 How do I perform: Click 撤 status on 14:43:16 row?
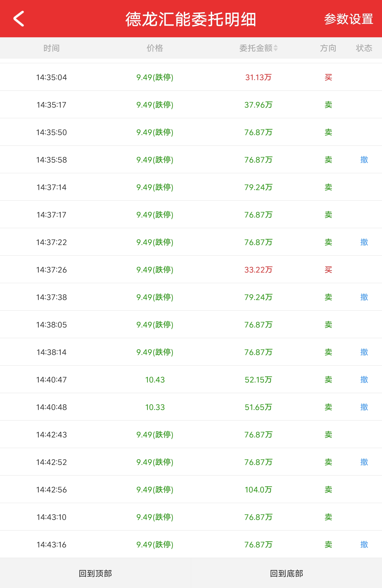coord(364,544)
